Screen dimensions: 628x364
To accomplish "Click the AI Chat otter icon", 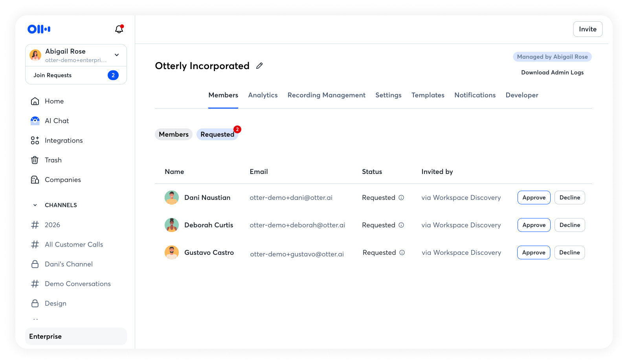I will coord(35,121).
